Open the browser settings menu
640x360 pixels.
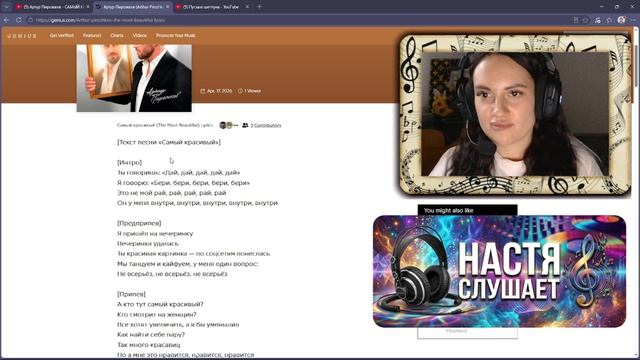click(x=633, y=20)
